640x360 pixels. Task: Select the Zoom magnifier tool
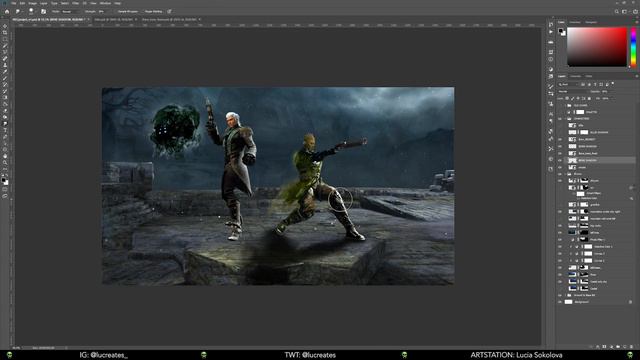point(5,162)
